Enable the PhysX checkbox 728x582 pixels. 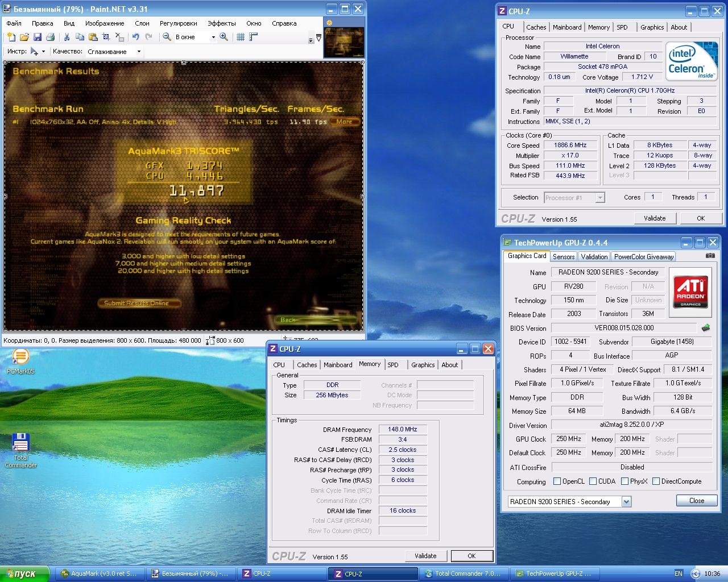pyautogui.click(x=625, y=481)
